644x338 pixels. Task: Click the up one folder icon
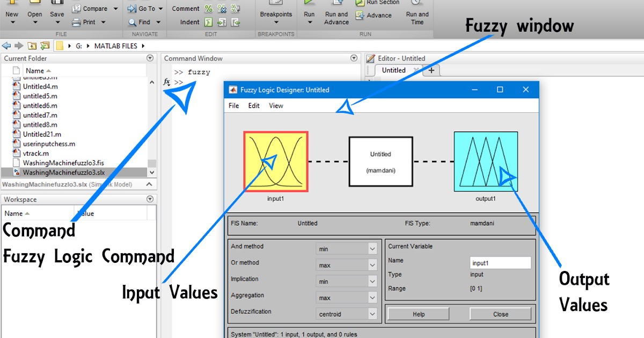click(x=32, y=46)
